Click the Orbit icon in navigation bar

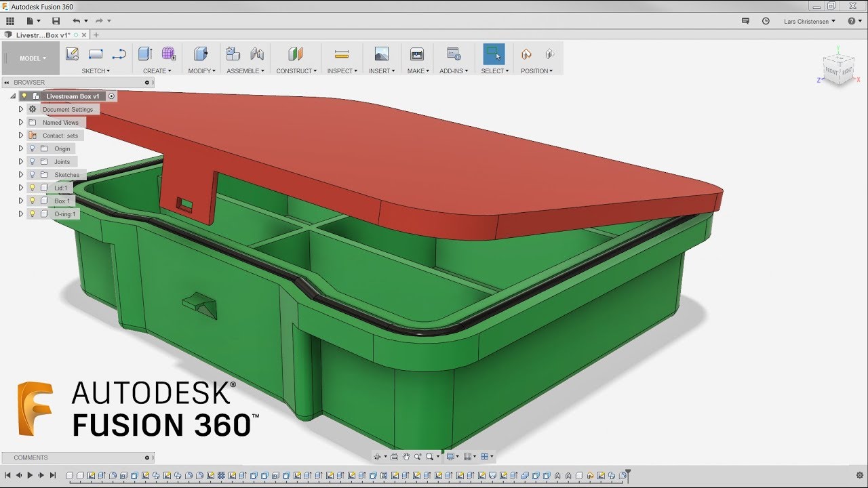pos(378,457)
